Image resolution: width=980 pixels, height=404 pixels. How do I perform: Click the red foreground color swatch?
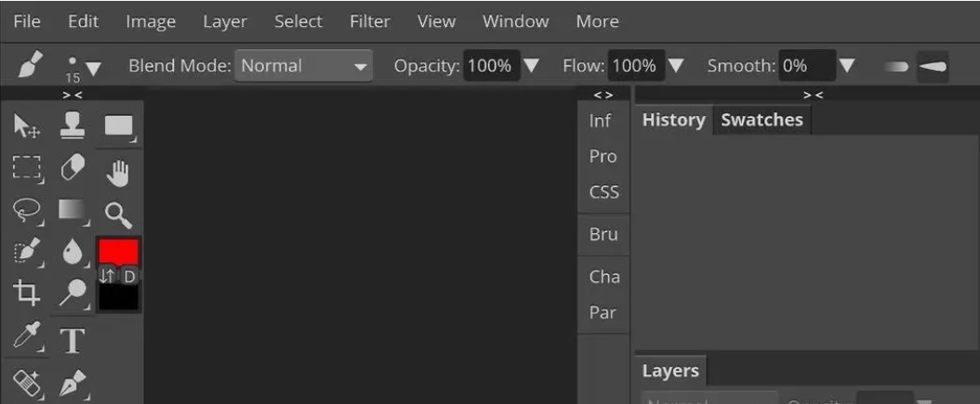[x=118, y=252]
